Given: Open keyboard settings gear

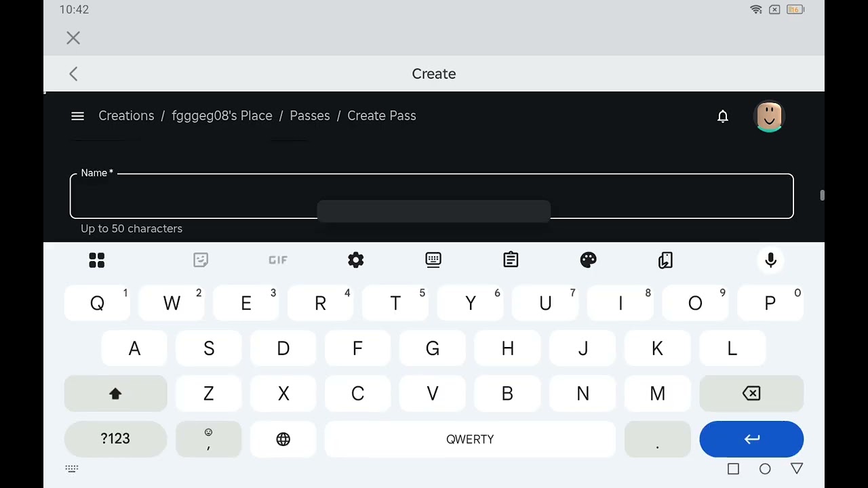Looking at the screenshot, I should coord(356,260).
